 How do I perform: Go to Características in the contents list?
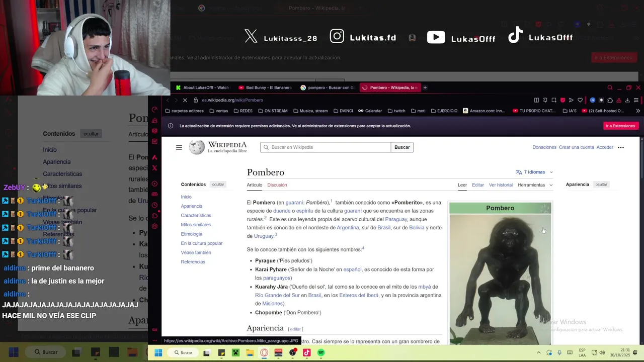(196, 215)
